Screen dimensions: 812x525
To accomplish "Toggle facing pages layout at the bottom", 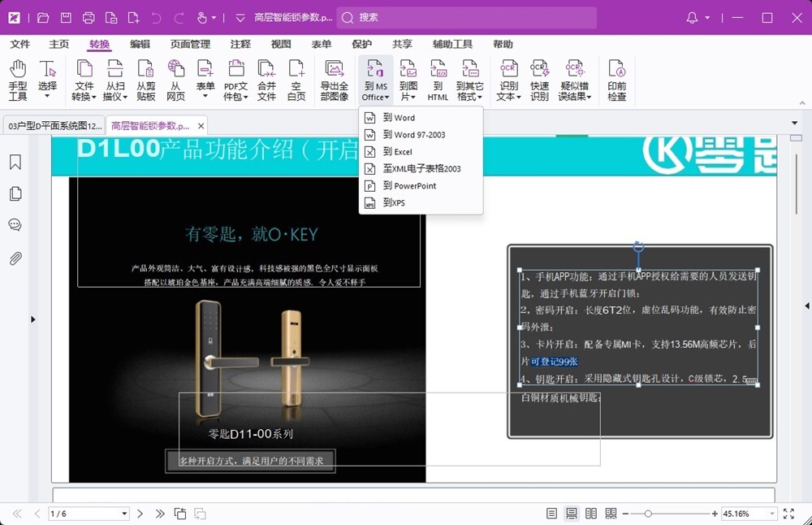I will pyautogui.click(x=590, y=513).
